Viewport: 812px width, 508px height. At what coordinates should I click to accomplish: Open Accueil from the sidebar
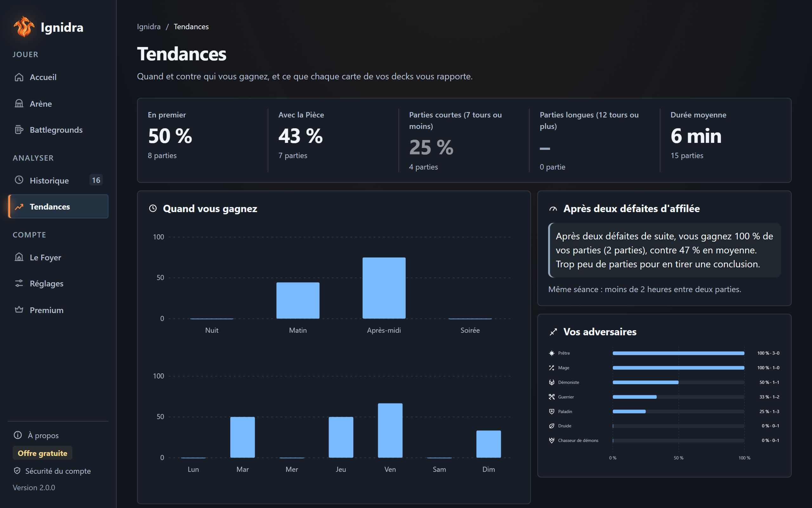point(58,77)
